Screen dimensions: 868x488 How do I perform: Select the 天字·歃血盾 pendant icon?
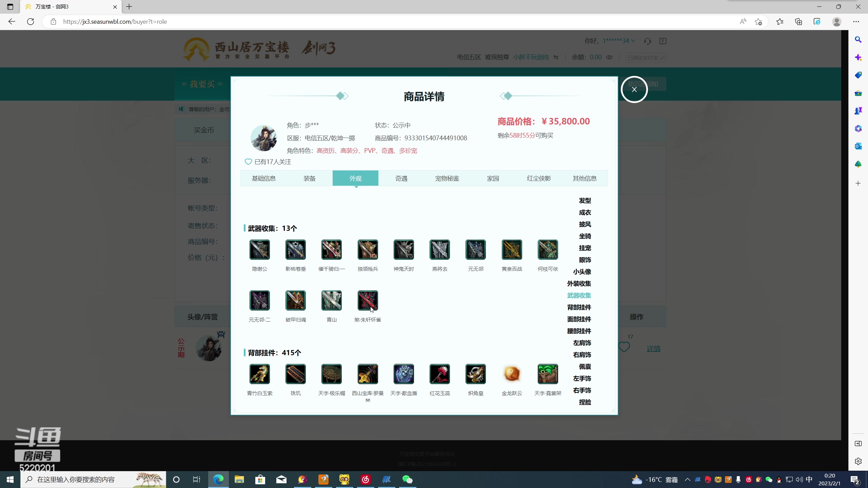(x=403, y=374)
